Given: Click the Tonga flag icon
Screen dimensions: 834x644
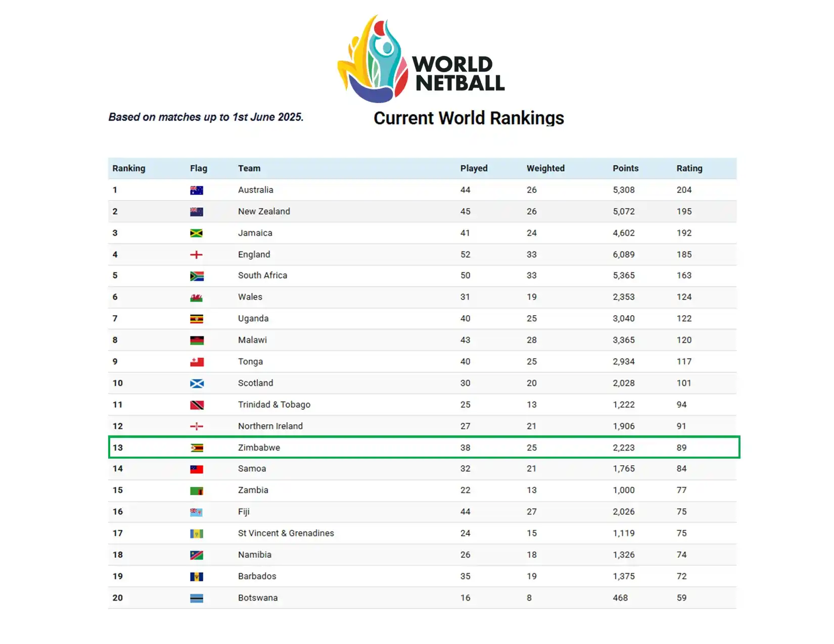Looking at the screenshot, I should click(197, 362).
